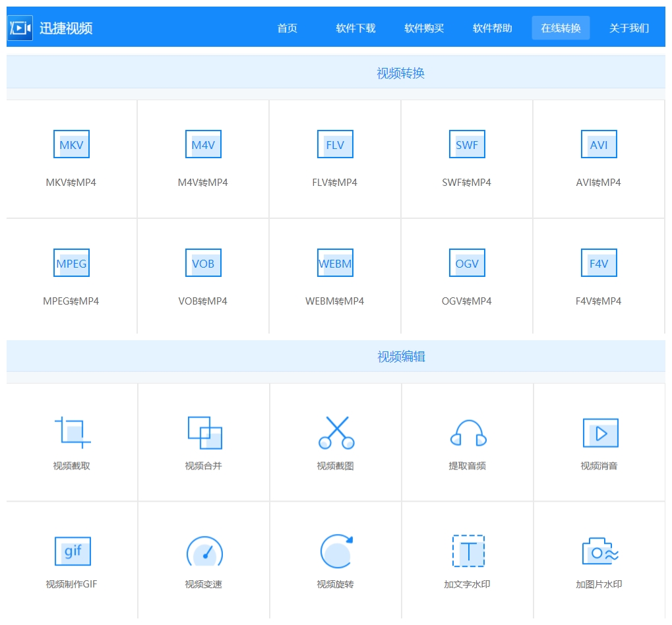Click the AVI format icon

(x=599, y=144)
